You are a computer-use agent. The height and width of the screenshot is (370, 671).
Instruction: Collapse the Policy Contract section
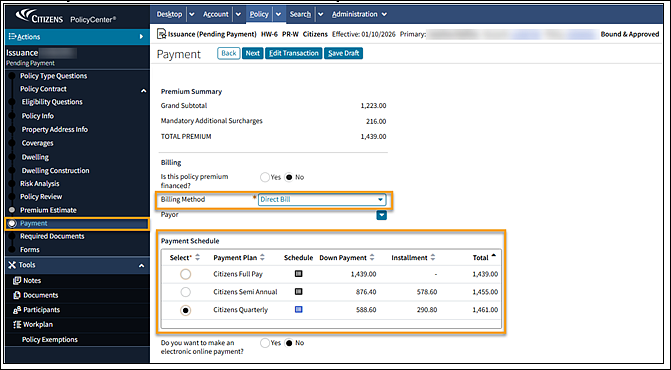click(143, 91)
